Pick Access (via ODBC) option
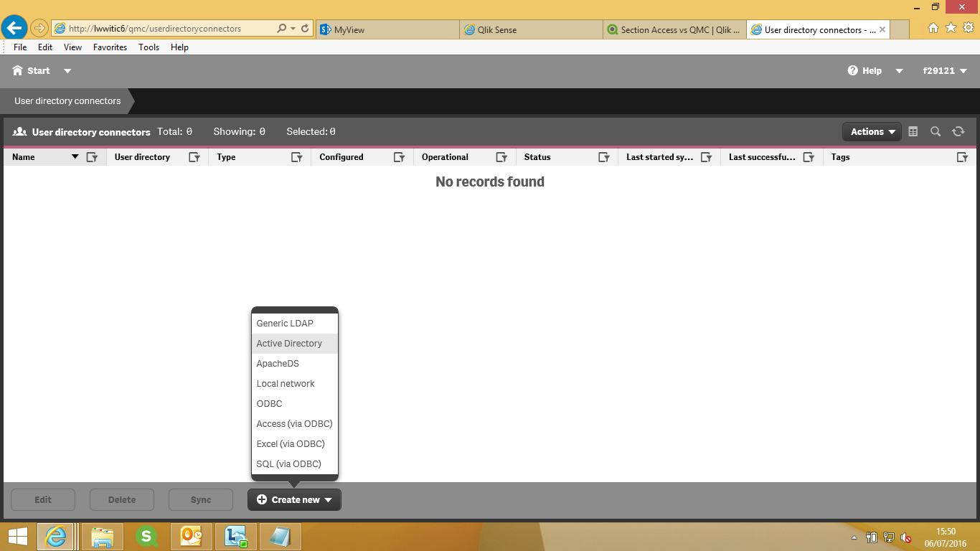The height and width of the screenshot is (551, 980). click(294, 424)
